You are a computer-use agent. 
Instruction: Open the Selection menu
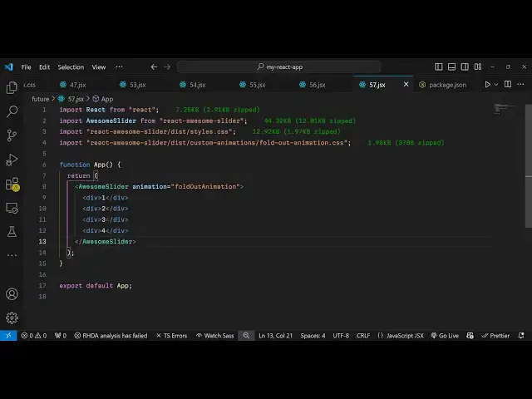tap(71, 67)
